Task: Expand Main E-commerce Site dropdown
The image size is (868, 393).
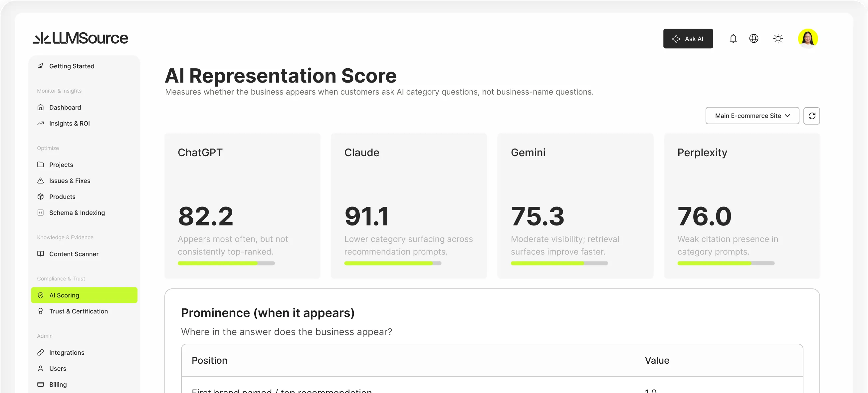Action: [752, 116]
